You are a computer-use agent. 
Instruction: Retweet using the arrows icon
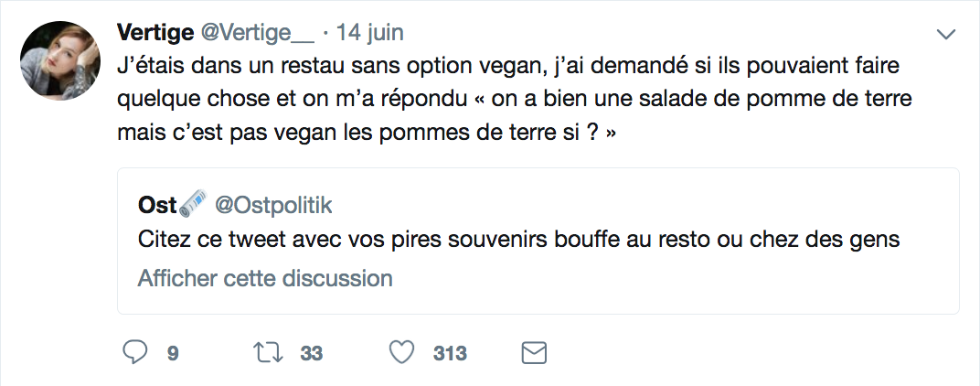point(269,353)
